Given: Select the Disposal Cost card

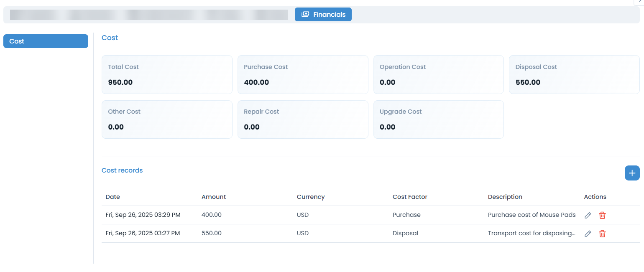Looking at the screenshot, I should 574,74.
